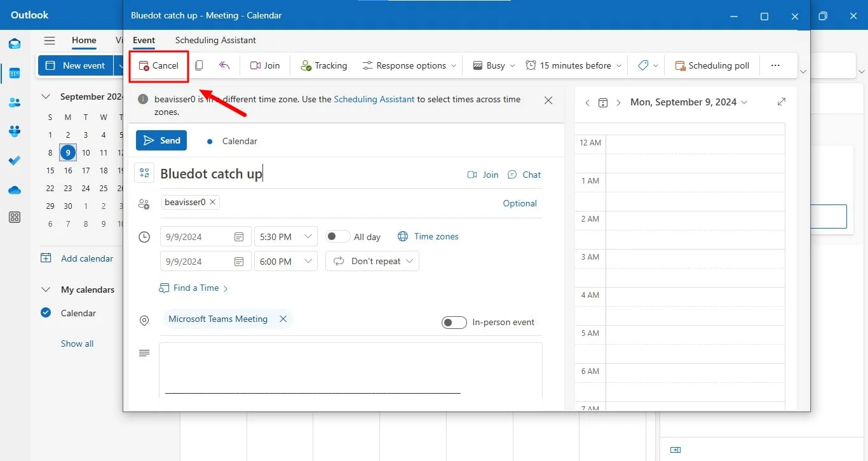Viewport: 868px width, 461px height.
Task: Go to previous day in side calendar
Action: (587, 102)
